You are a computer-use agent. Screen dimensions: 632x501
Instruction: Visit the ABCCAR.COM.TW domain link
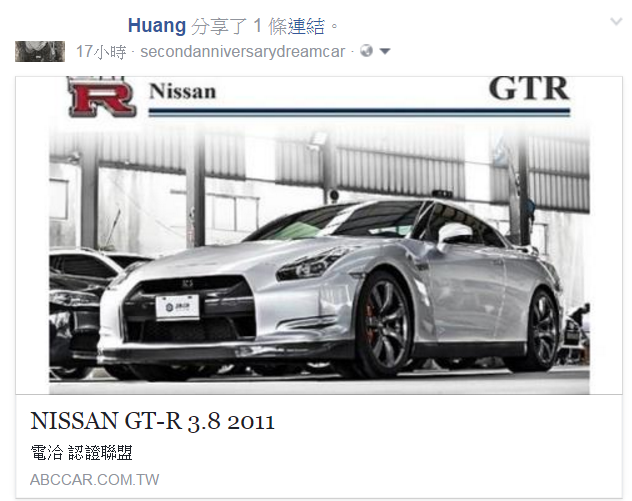(x=95, y=480)
